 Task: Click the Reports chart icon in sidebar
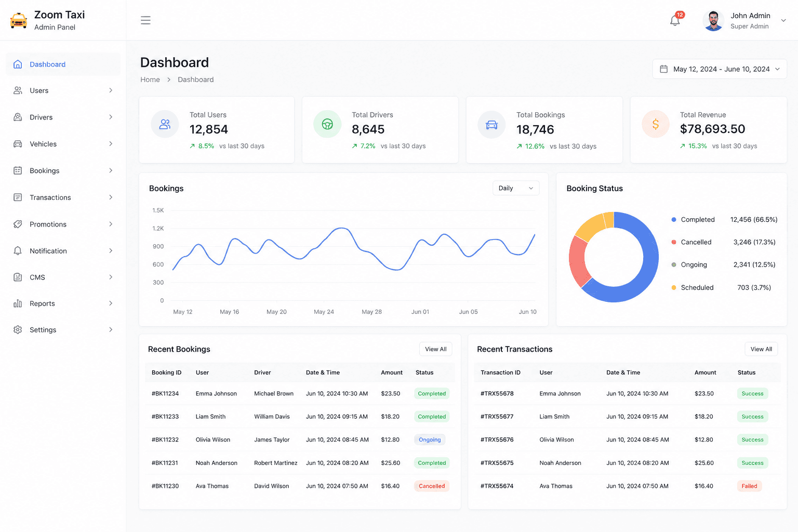tap(18, 303)
